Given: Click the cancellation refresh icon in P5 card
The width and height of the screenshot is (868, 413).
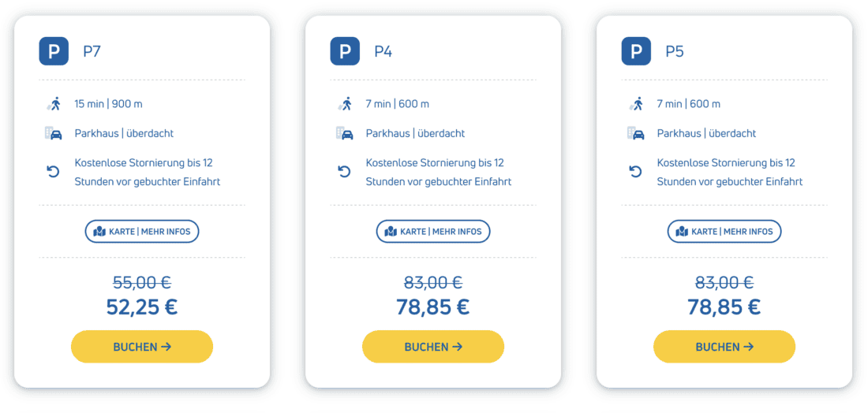Looking at the screenshot, I should pyautogui.click(x=636, y=172).
